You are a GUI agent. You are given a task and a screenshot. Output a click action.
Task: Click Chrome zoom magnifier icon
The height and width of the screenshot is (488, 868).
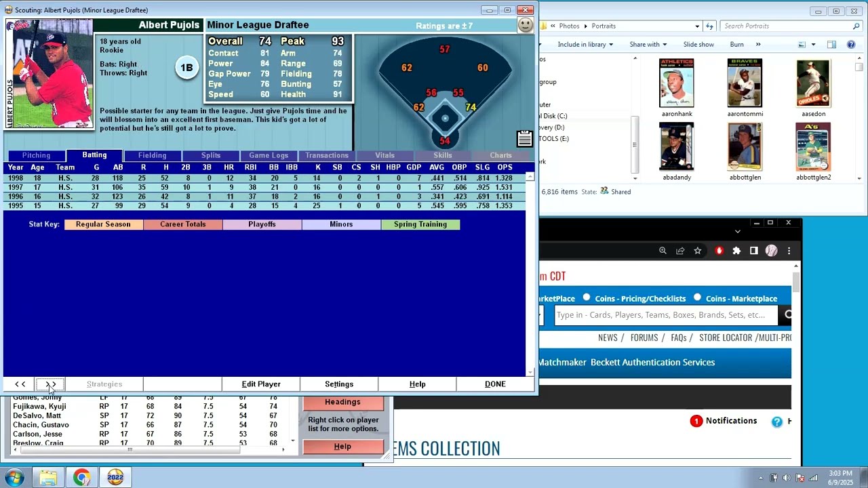[663, 251]
